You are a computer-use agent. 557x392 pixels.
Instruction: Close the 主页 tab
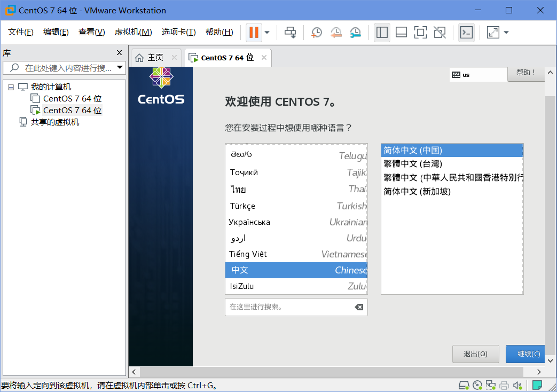[175, 58]
